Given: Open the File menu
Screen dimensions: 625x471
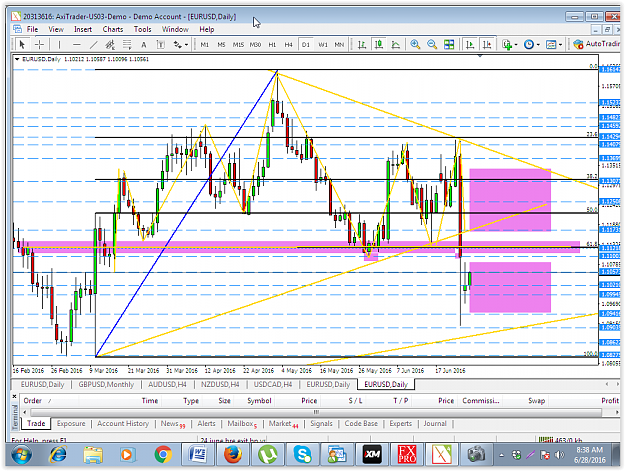Looking at the screenshot, I should (x=32, y=29).
